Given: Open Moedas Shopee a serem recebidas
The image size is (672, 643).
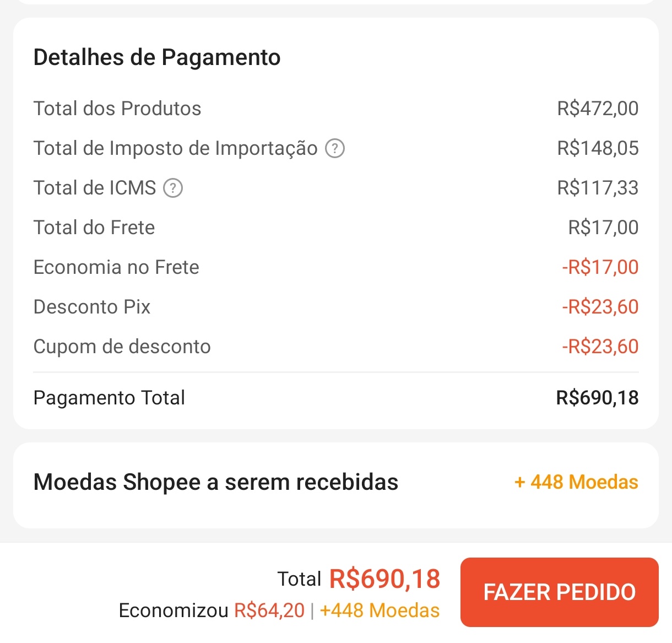Looking at the screenshot, I should point(215,482).
